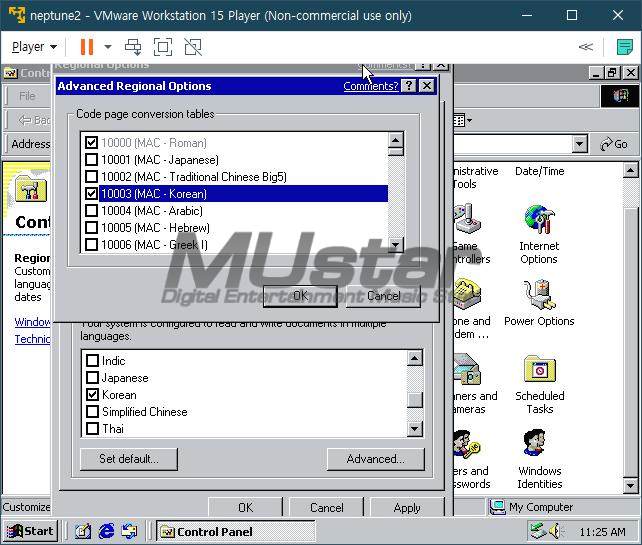Click the volume speaker tray icon
This screenshot has width=642, height=545.
tap(556, 531)
